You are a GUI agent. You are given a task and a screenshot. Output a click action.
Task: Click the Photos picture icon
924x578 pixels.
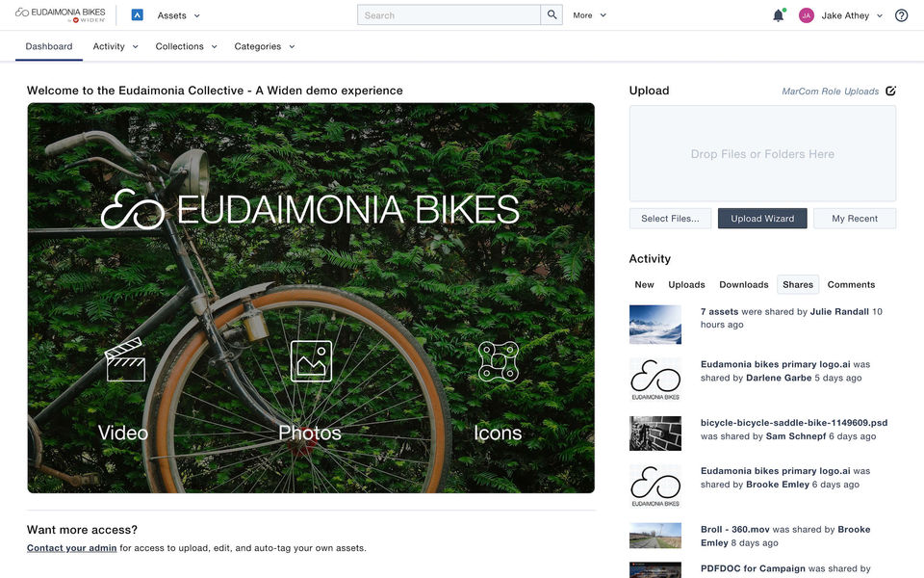point(311,361)
